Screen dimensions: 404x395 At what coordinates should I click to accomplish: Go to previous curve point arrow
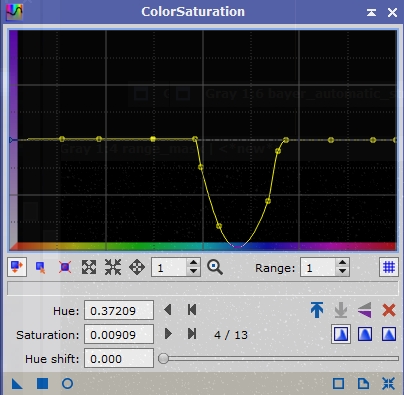point(168,310)
